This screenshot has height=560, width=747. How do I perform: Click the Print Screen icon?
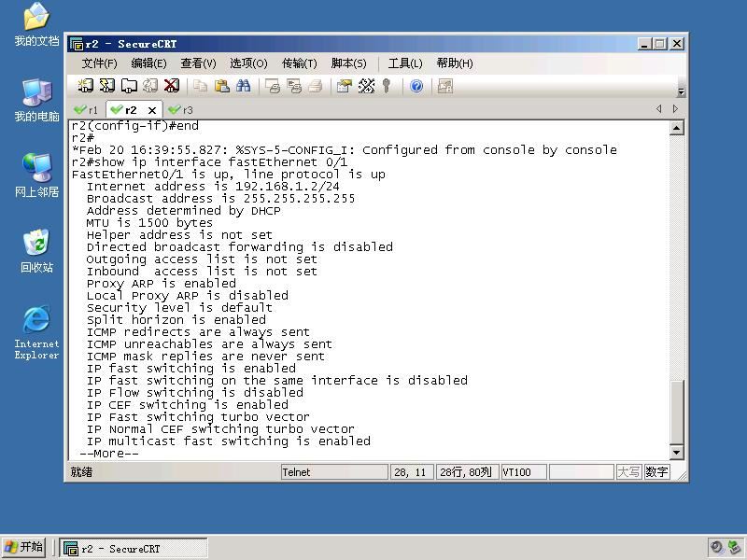(273, 86)
